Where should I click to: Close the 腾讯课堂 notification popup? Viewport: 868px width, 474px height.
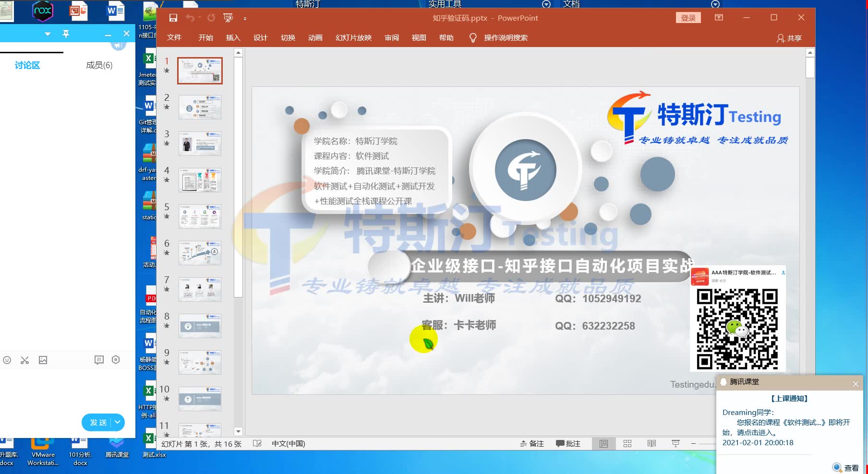point(856,384)
